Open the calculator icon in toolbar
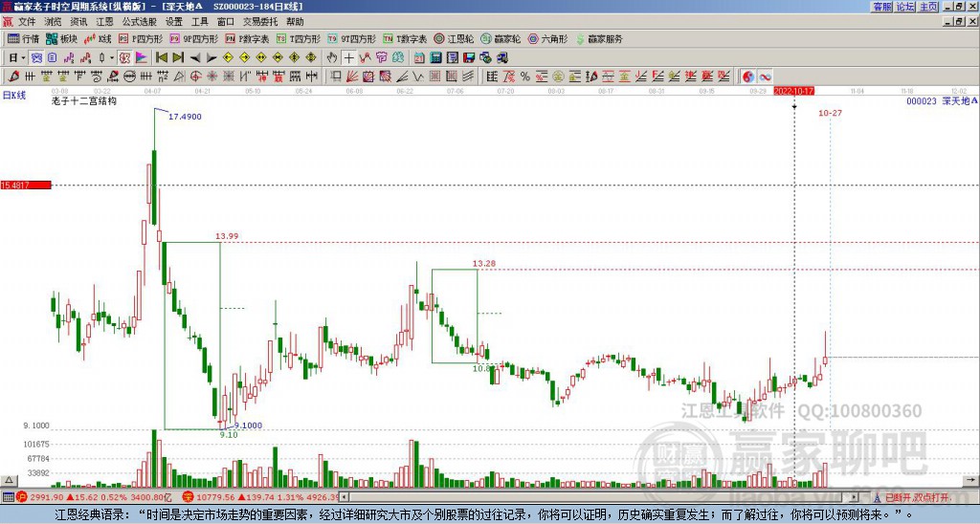 pos(436,58)
